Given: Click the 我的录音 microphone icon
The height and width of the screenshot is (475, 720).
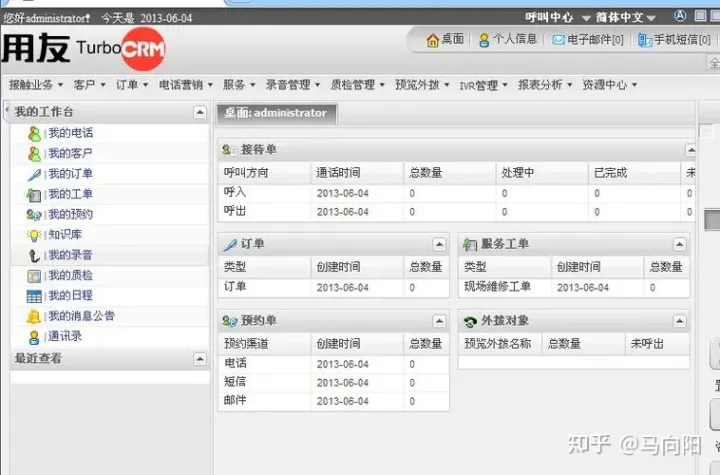Looking at the screenshot, I should pos(34,255).
